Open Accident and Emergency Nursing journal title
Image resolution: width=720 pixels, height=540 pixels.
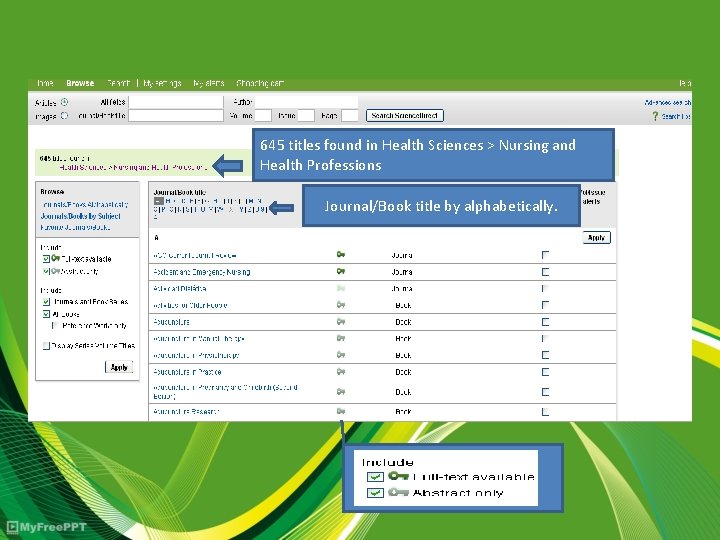click(202, 272)
